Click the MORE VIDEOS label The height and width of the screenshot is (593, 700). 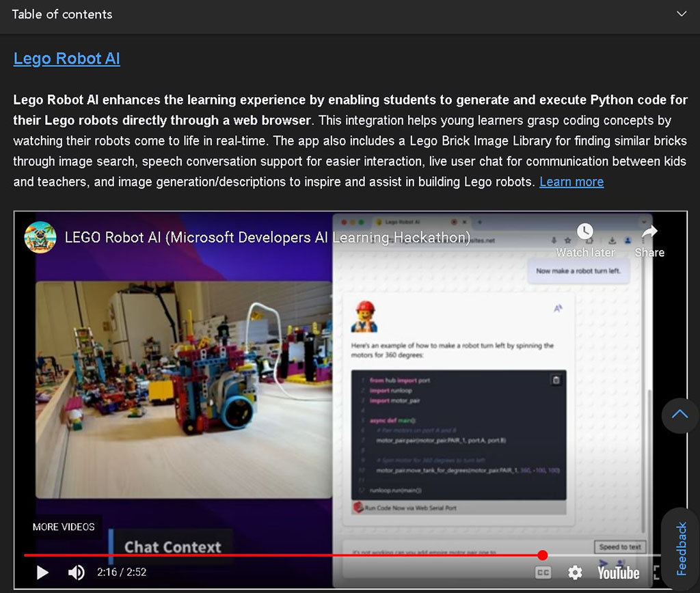(x=64, y=527)
